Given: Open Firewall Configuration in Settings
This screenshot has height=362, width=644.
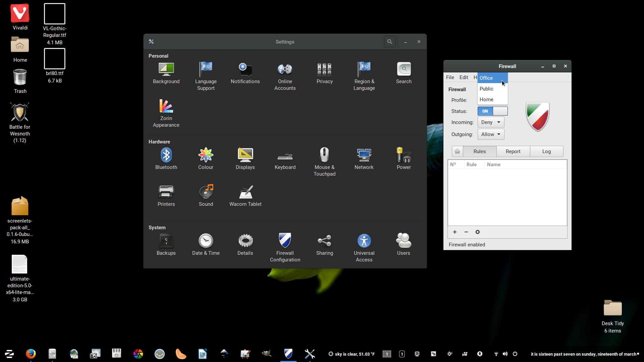Looking at the screenshot, I should click(x=285, y=241).
